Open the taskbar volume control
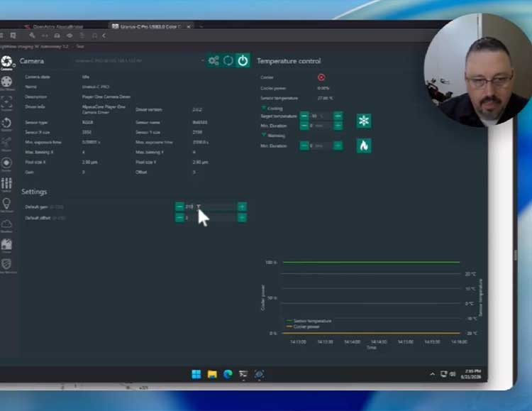The image size is (532, 411). pyautogui.click(x=453, y=374)
